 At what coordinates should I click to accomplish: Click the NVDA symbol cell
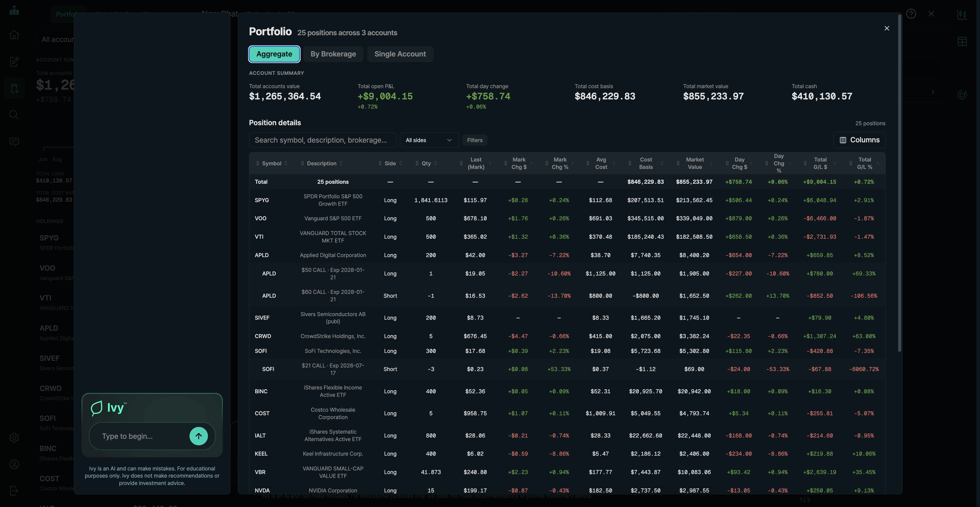pyautogui.click(x=262, y=491)
